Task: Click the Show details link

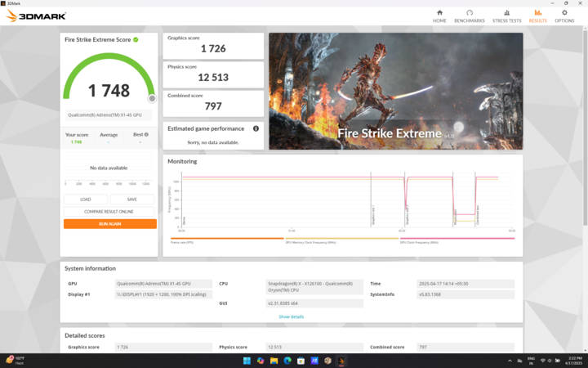Action: tap(291, 317)
